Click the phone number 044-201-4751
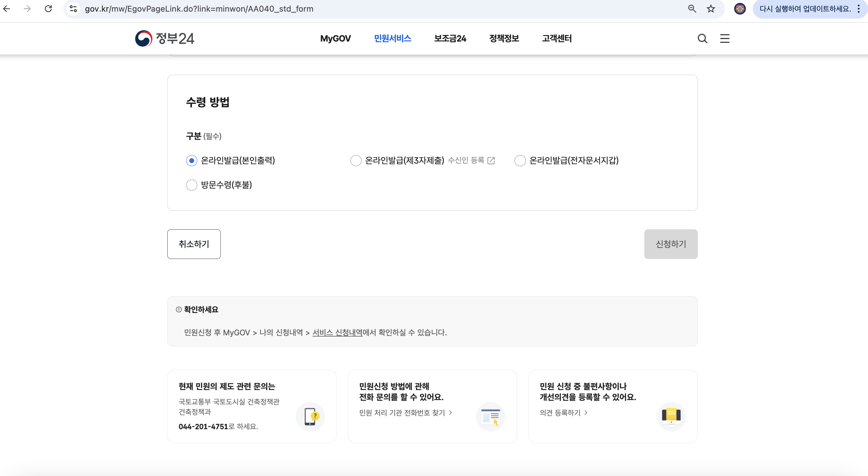 (x=203, y=427)
